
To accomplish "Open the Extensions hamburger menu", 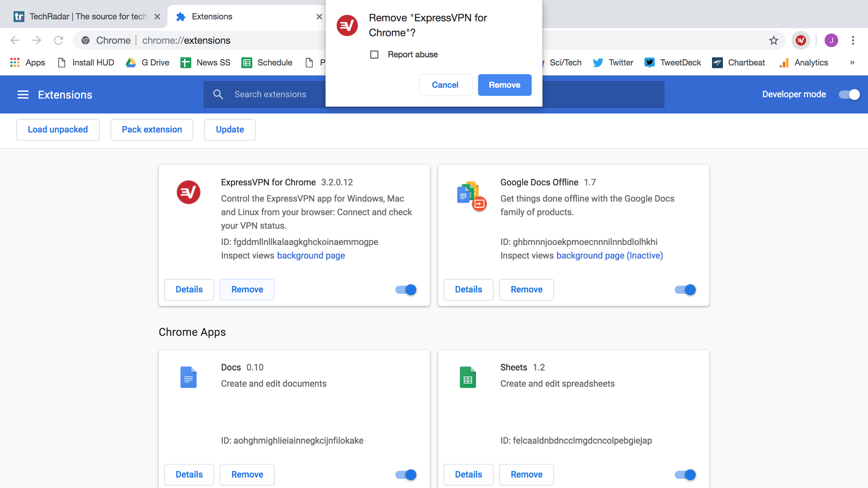I will (23, 94).
